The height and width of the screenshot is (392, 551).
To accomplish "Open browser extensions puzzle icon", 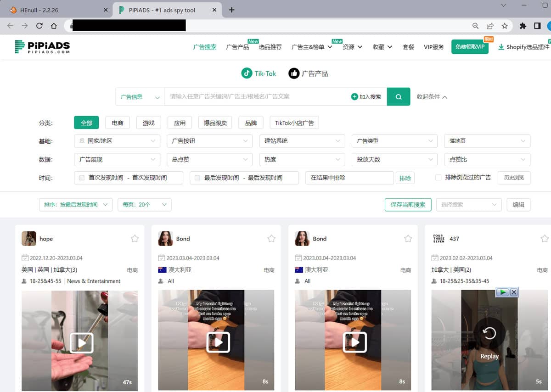I will point(523,26).
